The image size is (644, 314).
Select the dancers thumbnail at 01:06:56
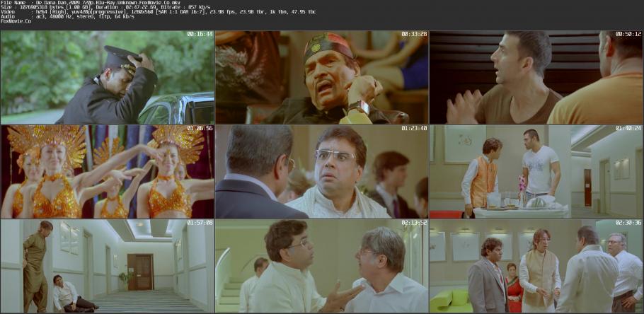coord(107,172)
